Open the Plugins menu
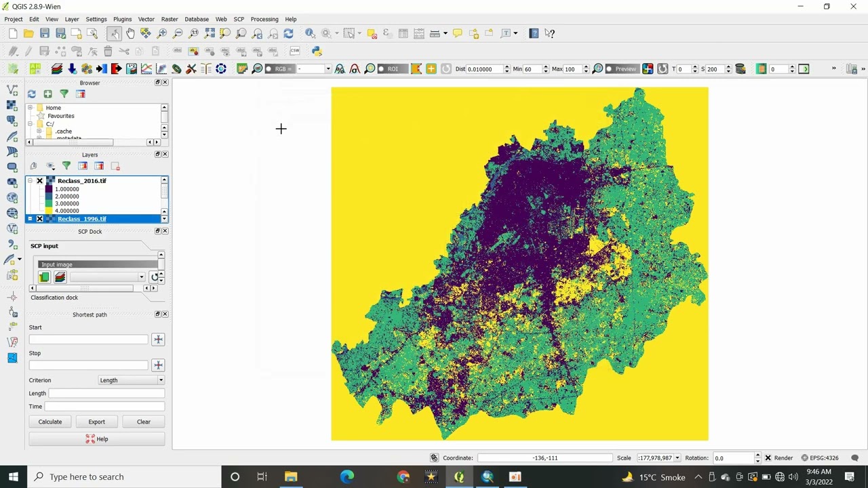The width and height of the screenshot is (868, 488). point(122,19)
